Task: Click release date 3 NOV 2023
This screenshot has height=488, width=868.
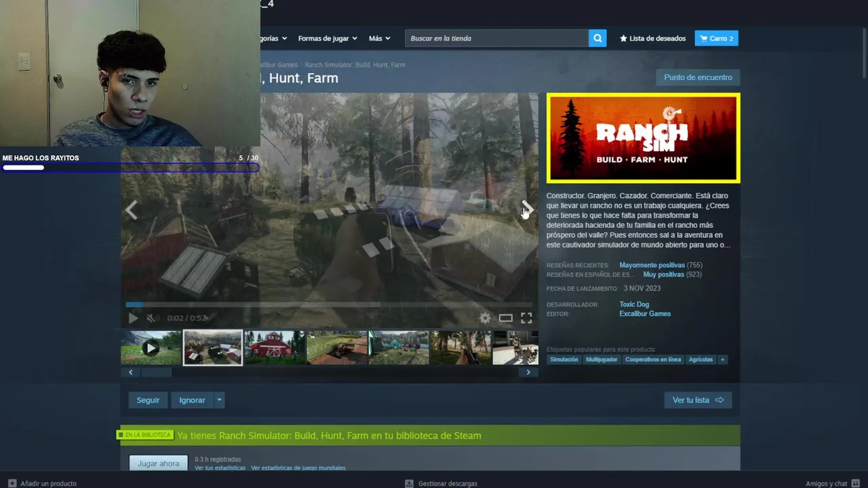Action: pyautogui.click(x=642, y=288)
